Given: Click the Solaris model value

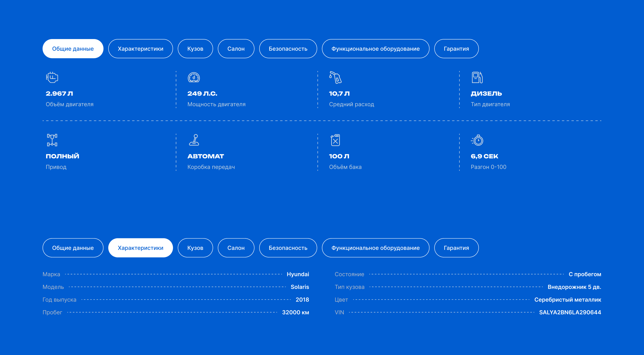Looking at the screenshot, I should tap(300, 287).
